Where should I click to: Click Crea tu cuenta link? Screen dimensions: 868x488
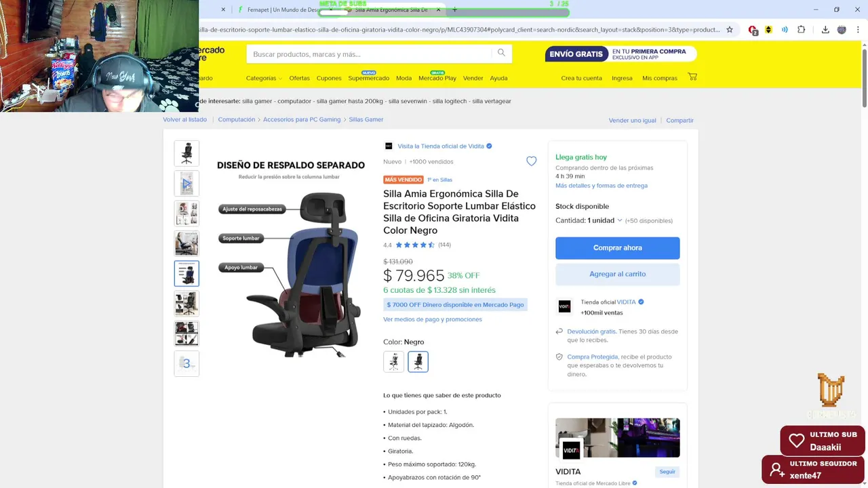[581, 78]
